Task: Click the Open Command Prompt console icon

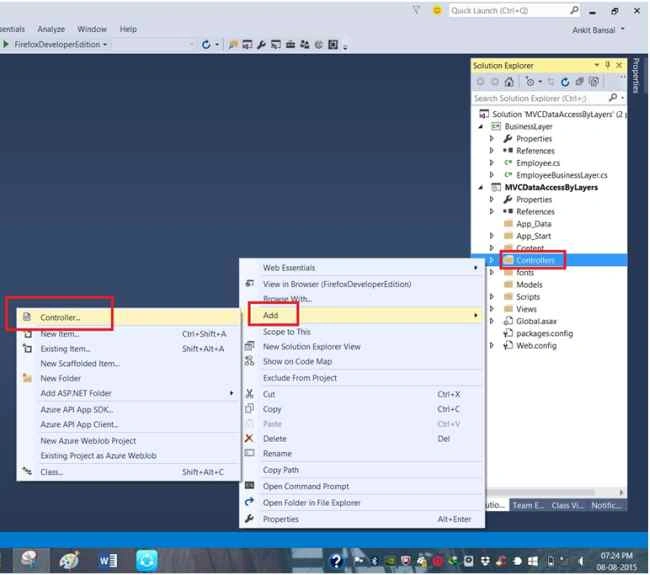Action: point(249,485)
